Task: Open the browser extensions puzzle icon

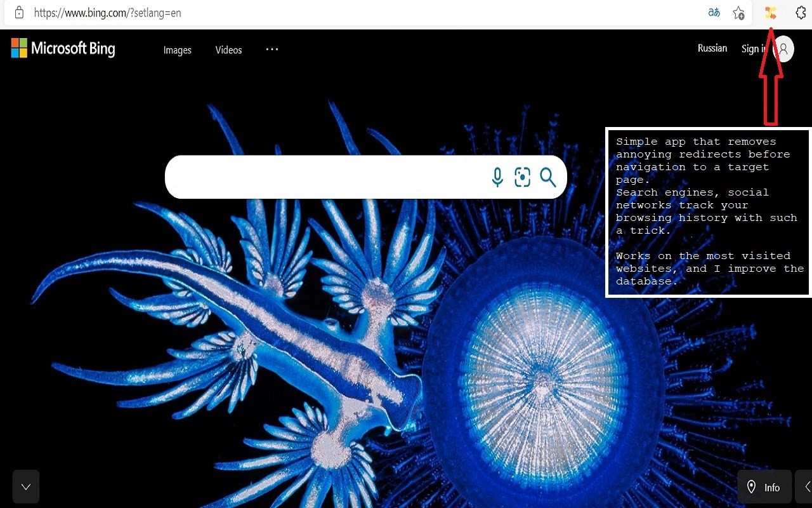Action: [801, 12]
